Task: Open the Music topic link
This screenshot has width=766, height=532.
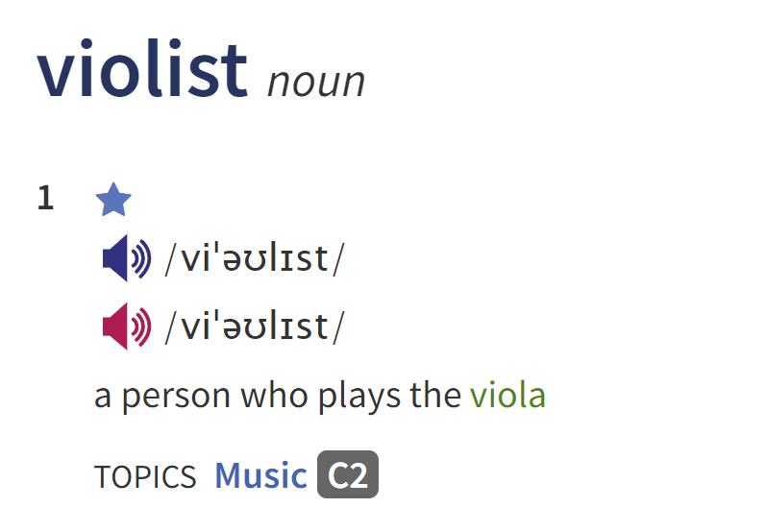Action: tap(260, 475)
